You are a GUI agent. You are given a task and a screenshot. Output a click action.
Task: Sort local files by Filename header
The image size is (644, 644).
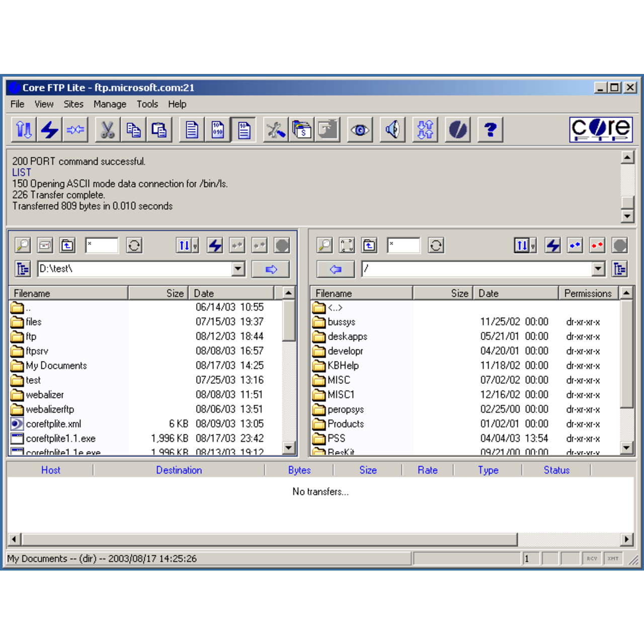pyautogui.click(x=68, y=293)
